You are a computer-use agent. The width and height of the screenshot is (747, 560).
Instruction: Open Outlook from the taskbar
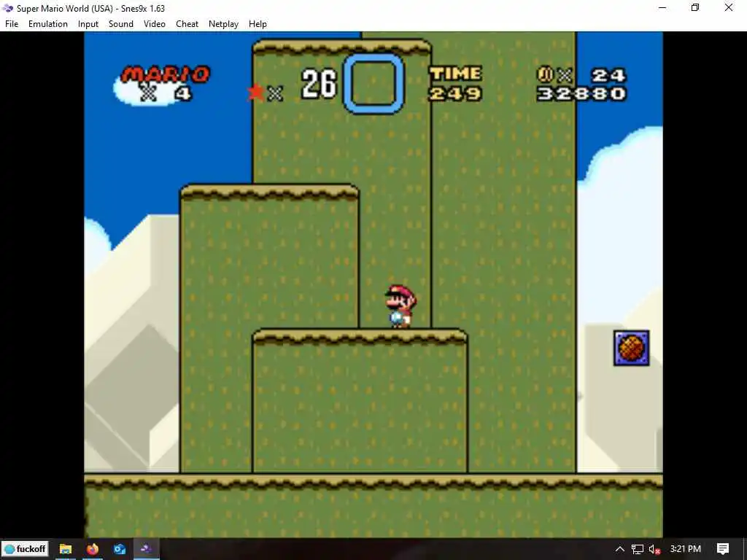point(119,549)
